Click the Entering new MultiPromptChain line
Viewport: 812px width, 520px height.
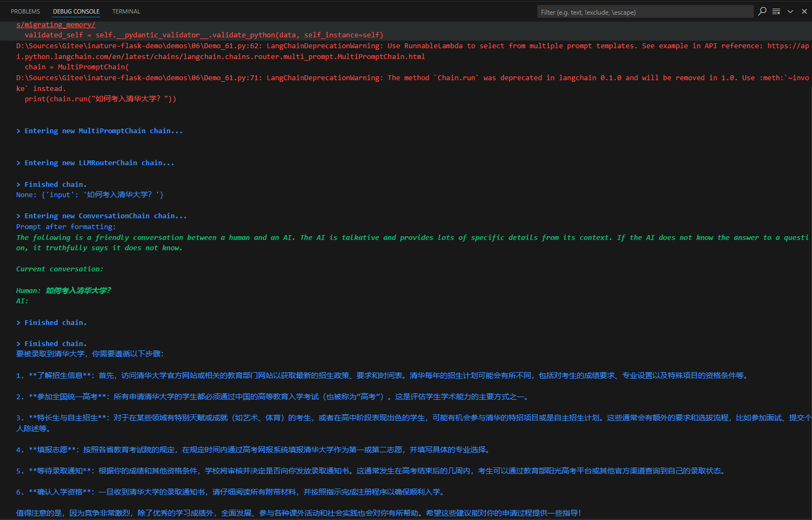pyautogui.click(x=103, y=131)
